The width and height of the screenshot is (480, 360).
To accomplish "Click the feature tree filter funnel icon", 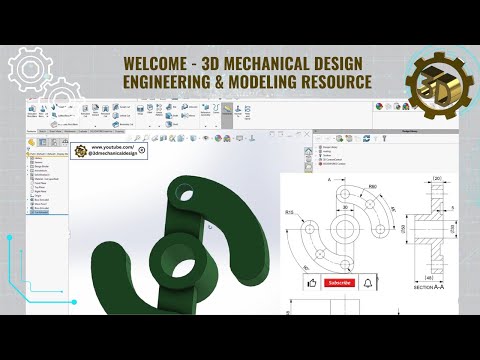I will coord(28,149).
